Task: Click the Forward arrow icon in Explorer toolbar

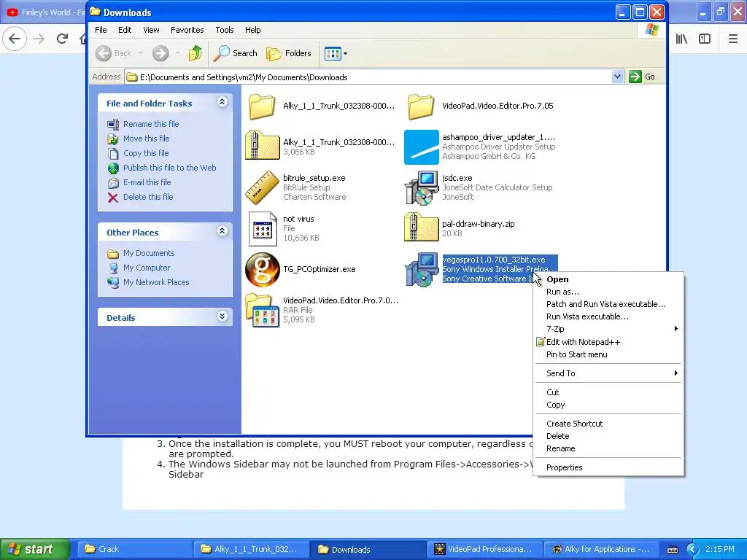Action: click(160, 53)
